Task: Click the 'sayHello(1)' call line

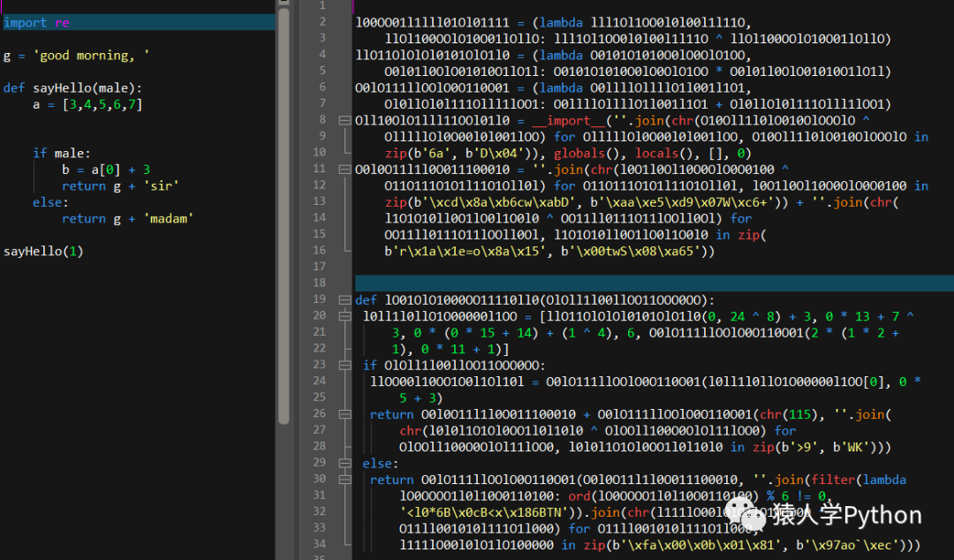Action: click(43, 252)
